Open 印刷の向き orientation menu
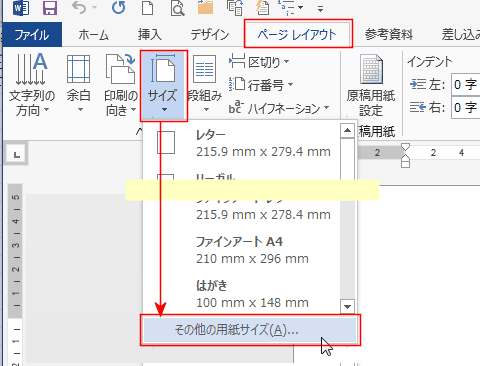 tap(121, 85)
